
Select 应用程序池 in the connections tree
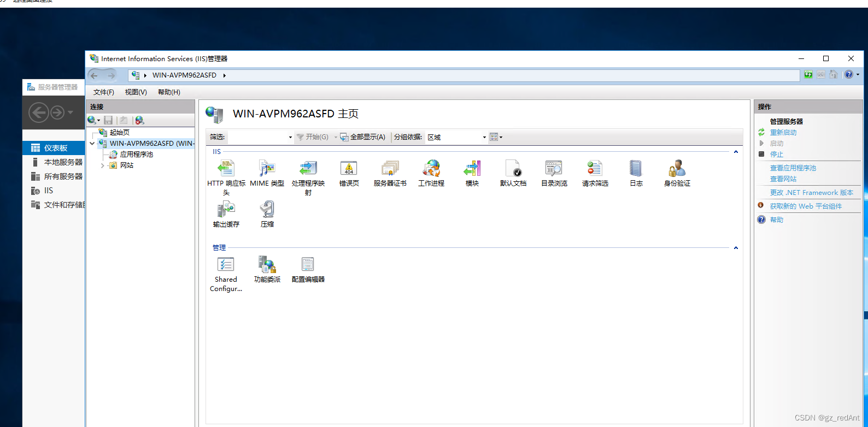pos(136,155)
